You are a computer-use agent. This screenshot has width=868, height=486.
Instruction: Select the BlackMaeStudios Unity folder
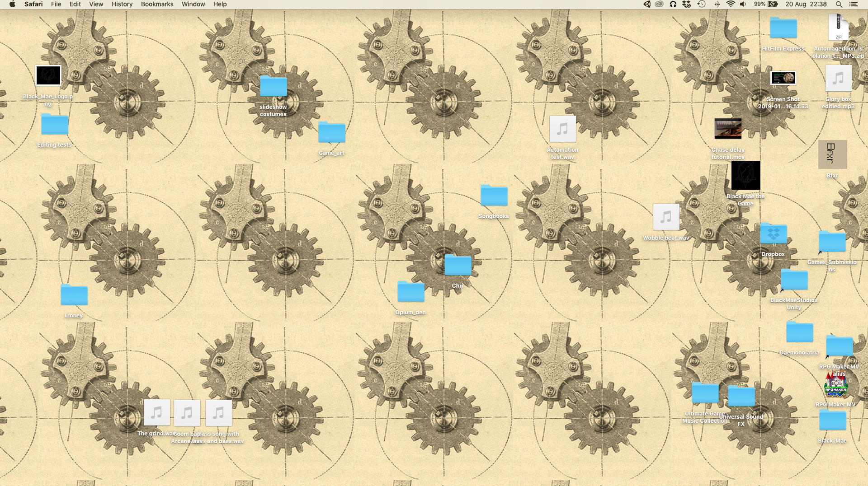click(x=794, y=280)
